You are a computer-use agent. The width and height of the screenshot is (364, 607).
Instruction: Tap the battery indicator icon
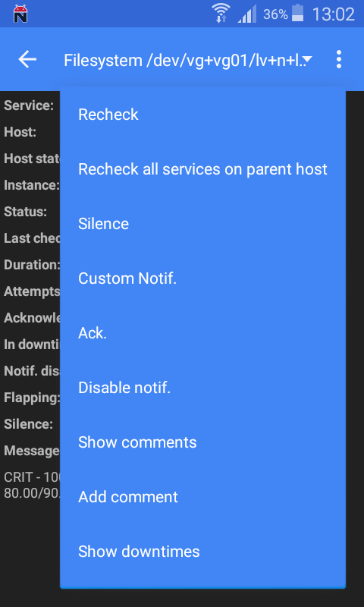297,13
